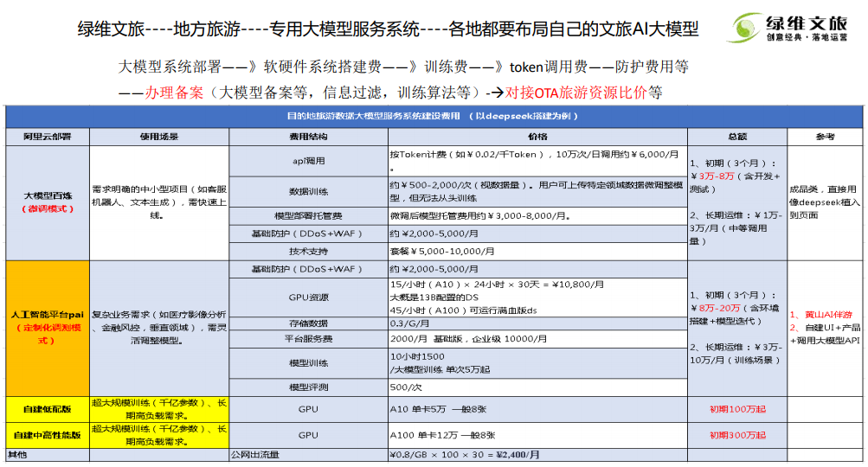Click the price cell 约¥500-2,000/次
The width and height of the screenshot is (868, 467).
(x=537, y=192)
